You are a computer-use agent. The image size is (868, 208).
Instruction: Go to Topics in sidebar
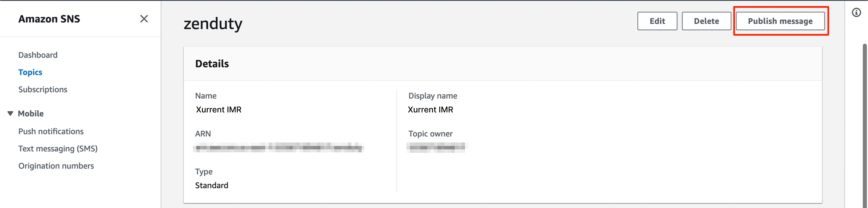pyautogui.click(x=30, y=72)
